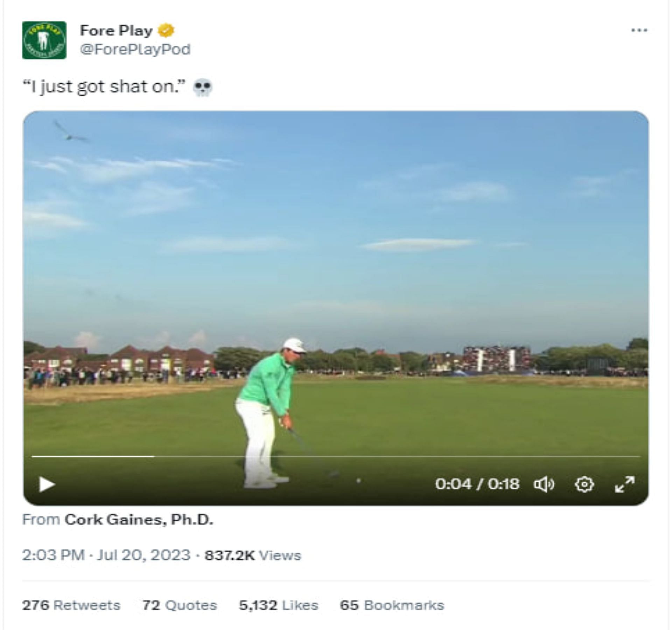672x630 pixels.
Task: Click the 837.2K Views count
Action: click(252, 555)
